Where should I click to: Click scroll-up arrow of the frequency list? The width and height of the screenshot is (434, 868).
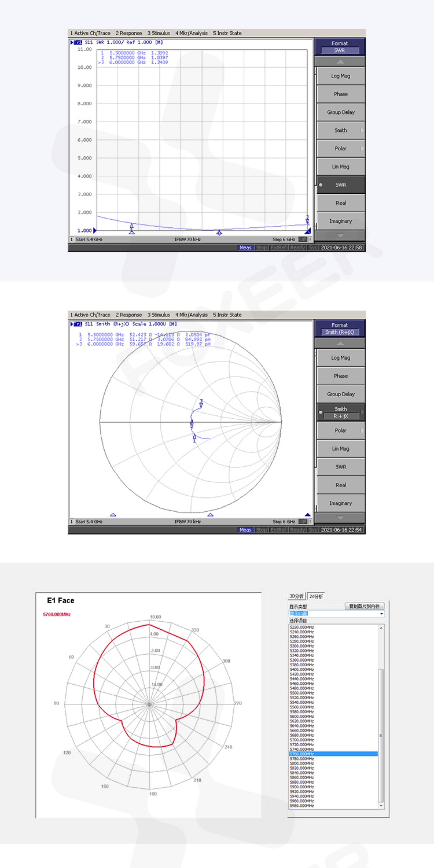[x=381, y=628]
